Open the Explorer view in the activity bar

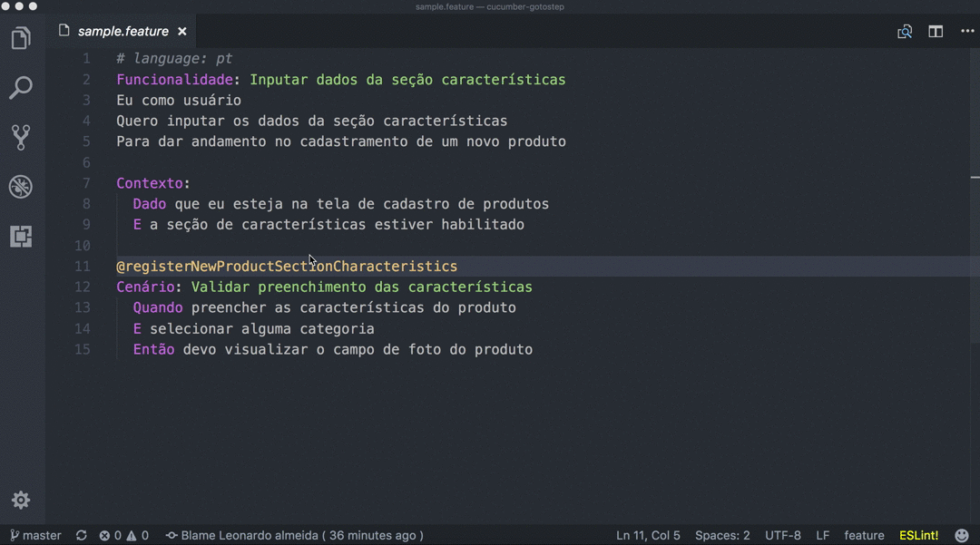[20, 37]
